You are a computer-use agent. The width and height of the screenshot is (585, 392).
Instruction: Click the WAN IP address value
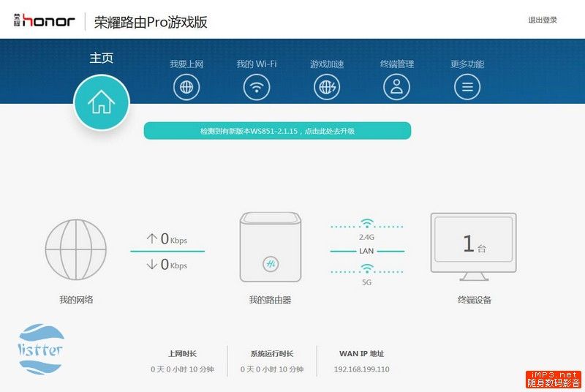(x=361, y=369)
